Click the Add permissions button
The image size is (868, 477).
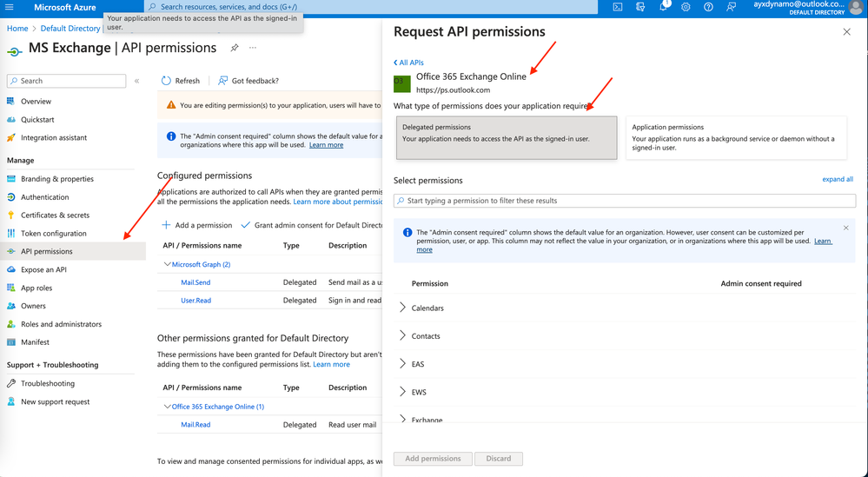433,459
